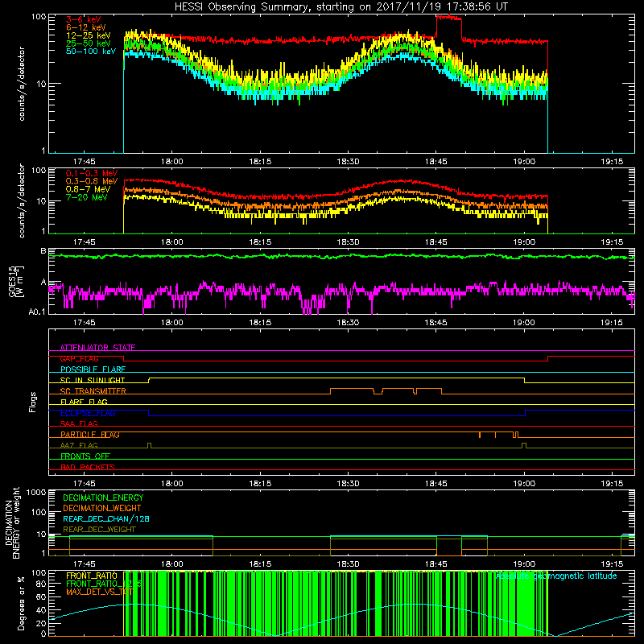The image size is (644, 644).
Task: Click the Degrees or % axis title
Action: pyautogui.click(x=21, y=604)
